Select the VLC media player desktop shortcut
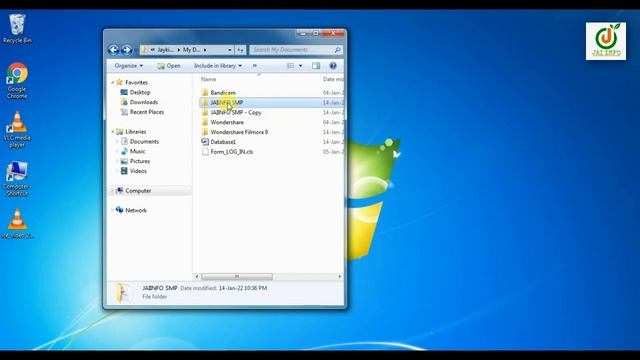640x360 pixels. pos(17,130)
